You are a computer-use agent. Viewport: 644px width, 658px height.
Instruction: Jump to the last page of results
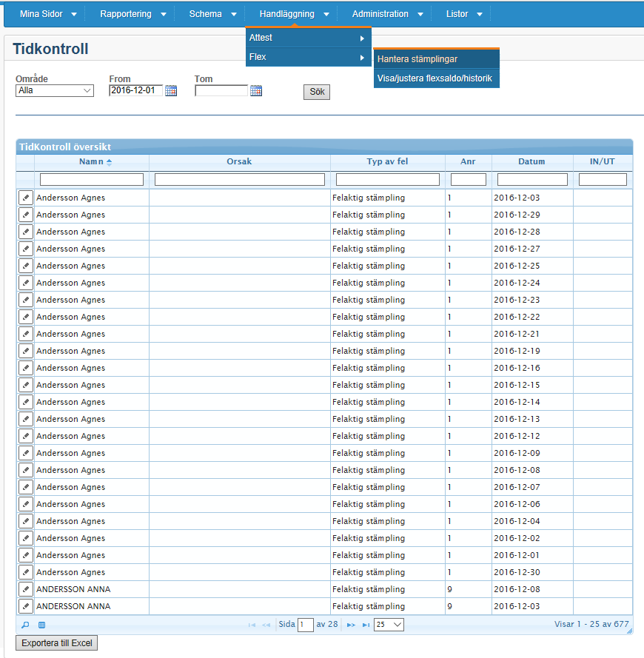(x=366, y=625)
